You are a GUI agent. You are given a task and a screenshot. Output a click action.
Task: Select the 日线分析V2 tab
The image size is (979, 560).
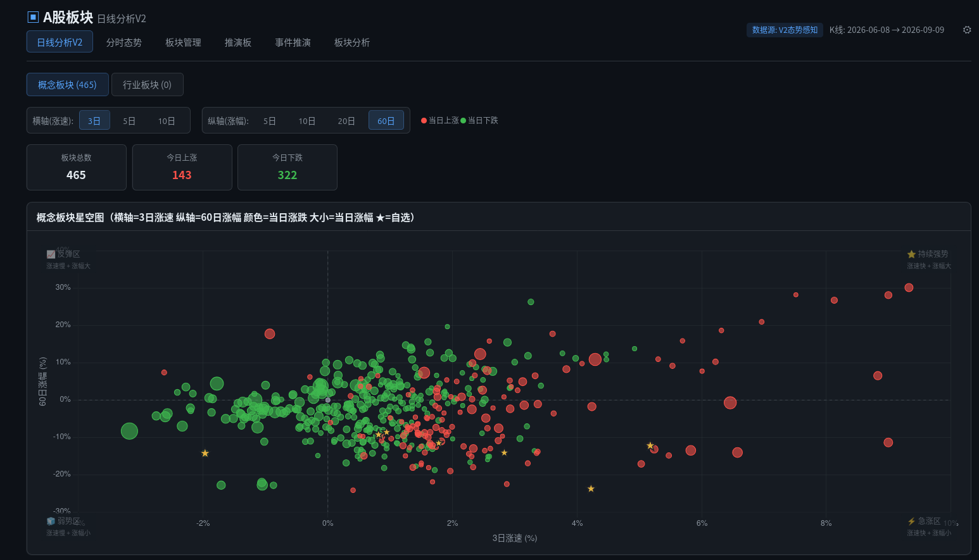60,42
